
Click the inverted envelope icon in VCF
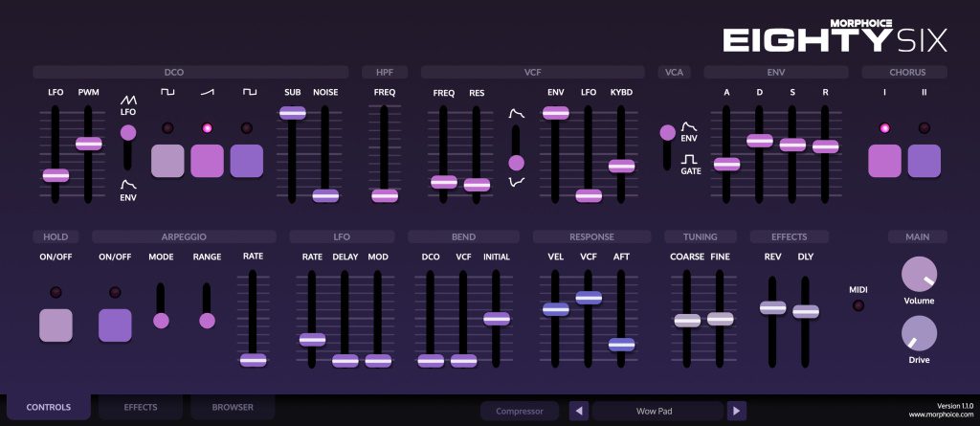(516, 182)
